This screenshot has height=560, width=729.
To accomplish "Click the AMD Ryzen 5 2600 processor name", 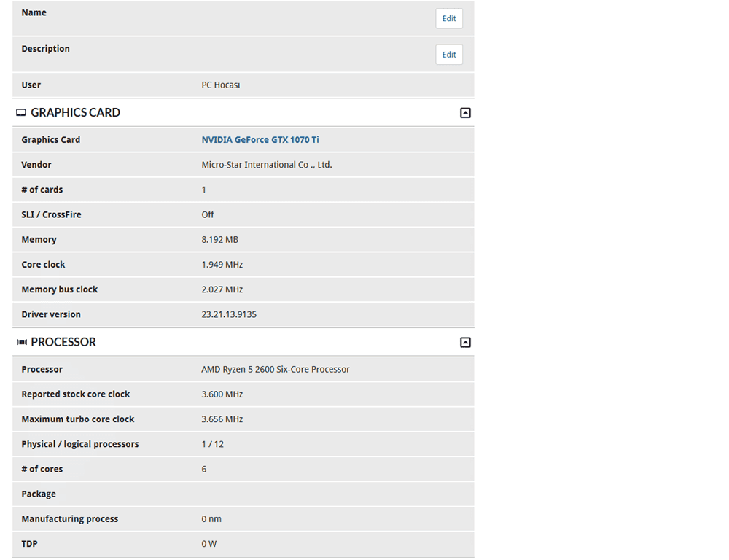I will point(276,370).
